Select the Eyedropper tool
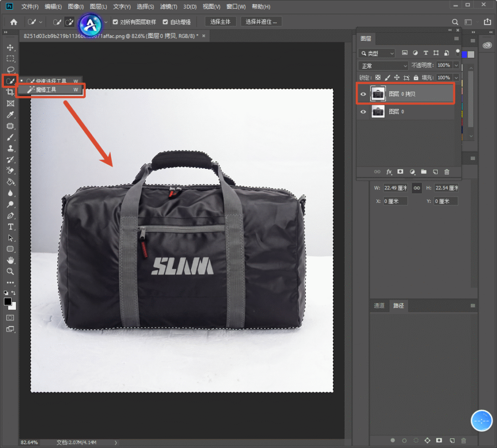 [10, 115]
